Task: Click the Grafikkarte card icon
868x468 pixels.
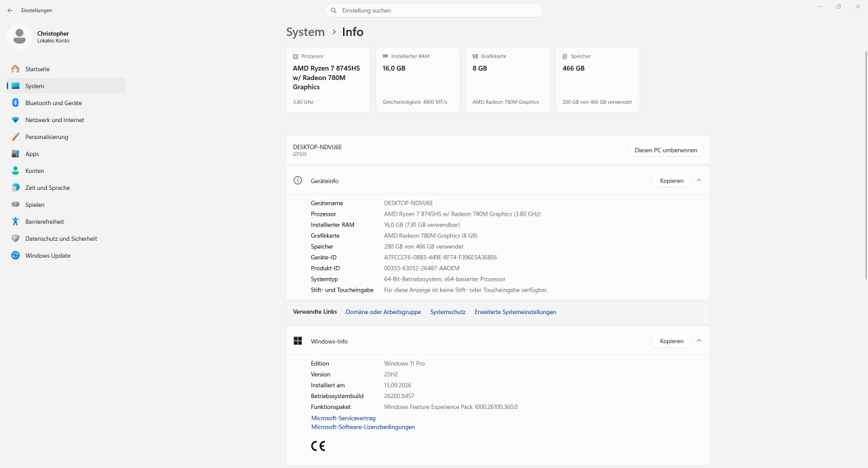Action: [x=475, y=56]
